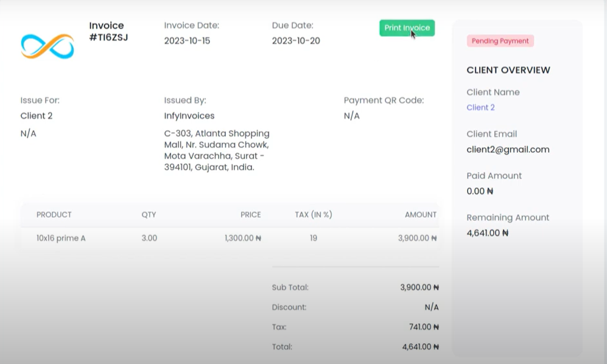Screen dimensions: 607x364
Task: Click the Atlanta Shopping Mall address text
Action: click(216, 150)
